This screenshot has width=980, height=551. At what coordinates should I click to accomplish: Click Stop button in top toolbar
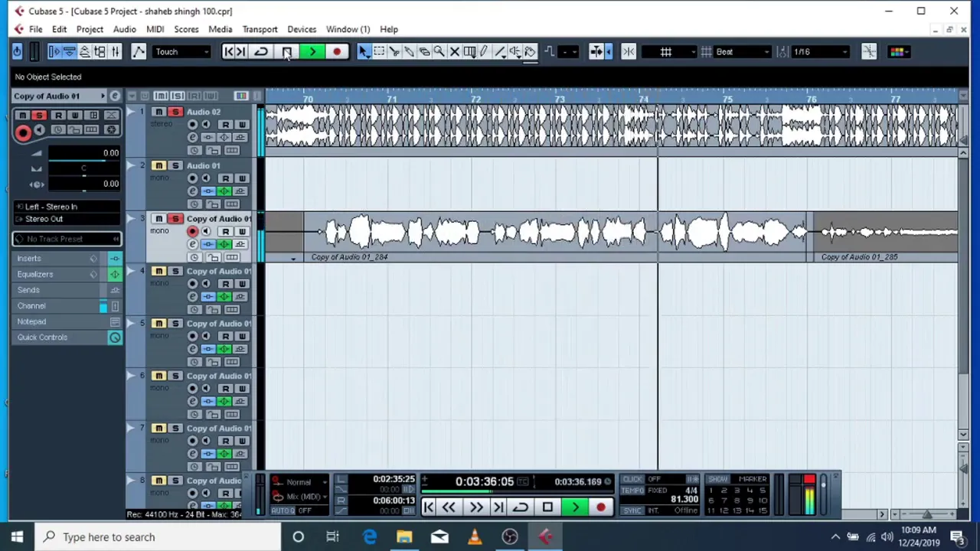pos(286,51)
